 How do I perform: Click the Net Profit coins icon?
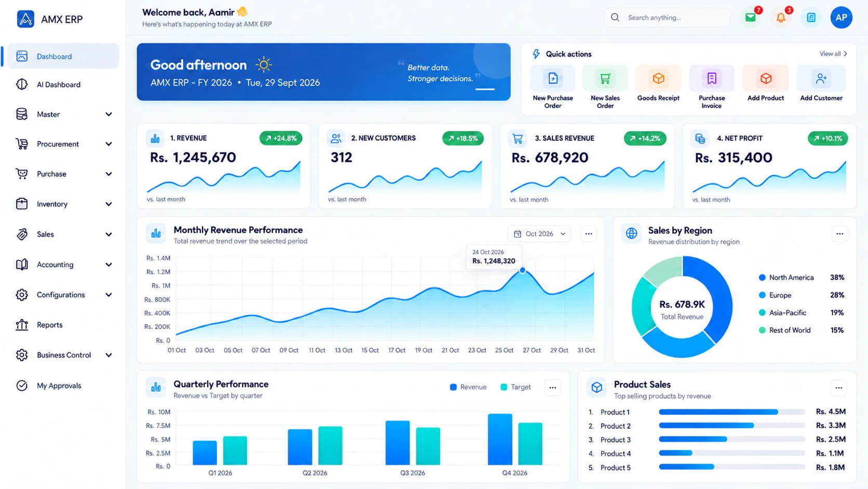point(700,139)
